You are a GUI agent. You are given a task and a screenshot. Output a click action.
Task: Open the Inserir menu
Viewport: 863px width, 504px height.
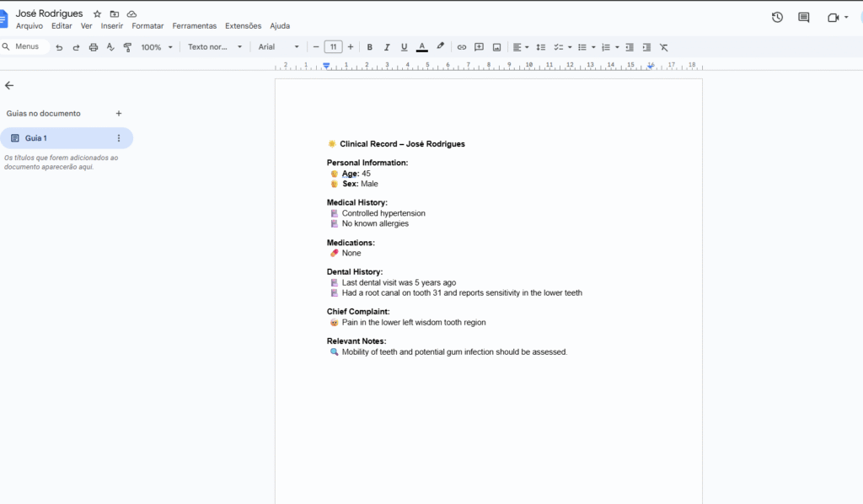point(112,26)
